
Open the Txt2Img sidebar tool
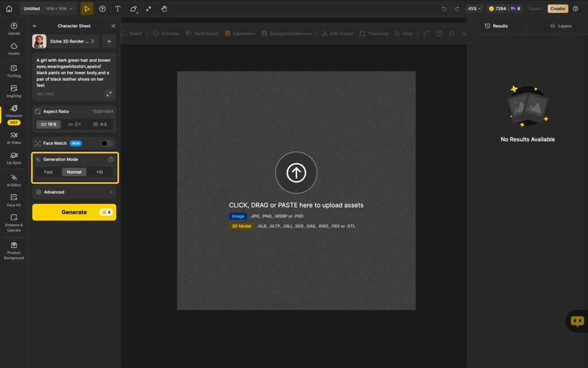[x=14, y=71]
